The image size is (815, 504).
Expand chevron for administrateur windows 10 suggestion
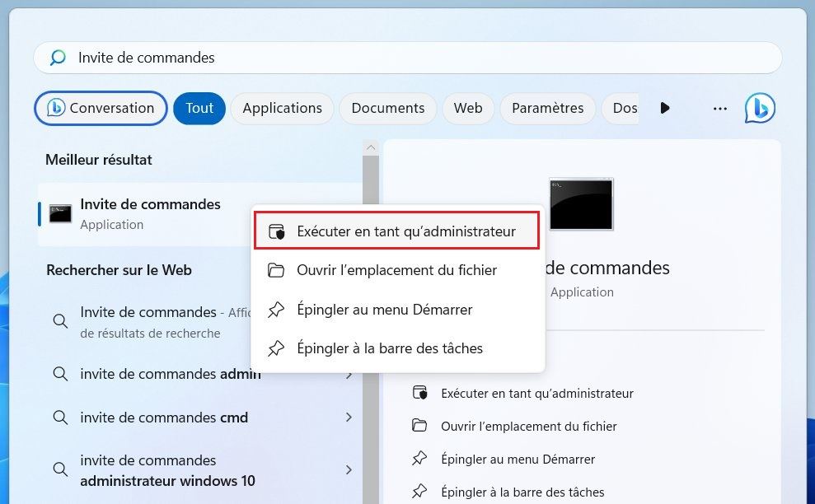pos(349,469)
